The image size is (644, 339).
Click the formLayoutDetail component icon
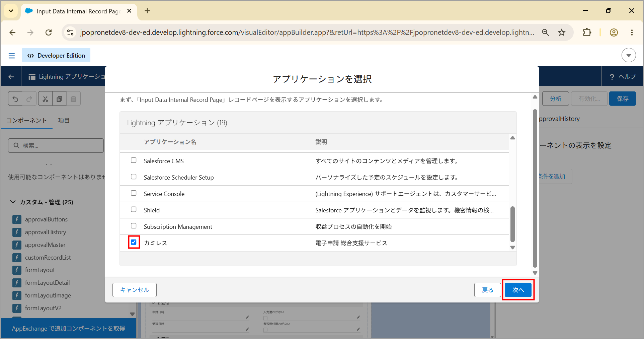(x=17, y=283)
